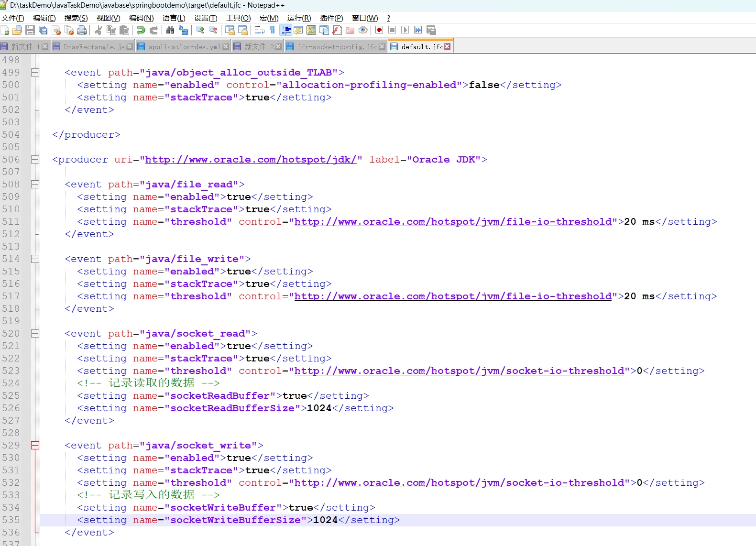Click the Zoom In magnifier icon
756x546 pixels.
coord(200,30)
